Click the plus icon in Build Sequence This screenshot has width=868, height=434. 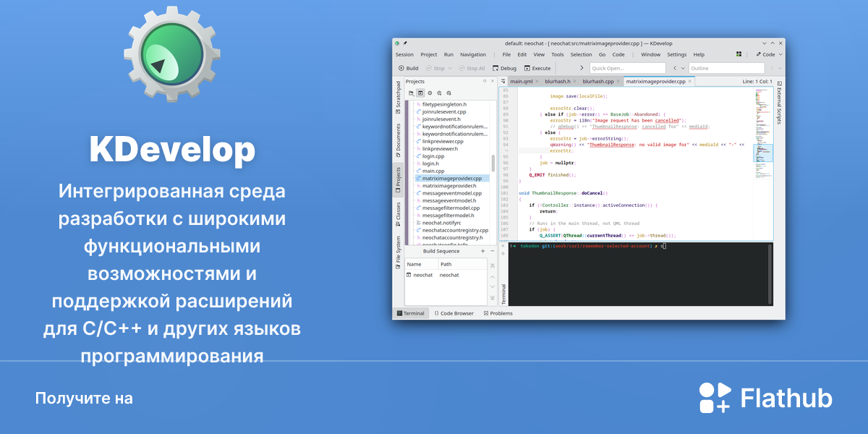coord(482,251)
